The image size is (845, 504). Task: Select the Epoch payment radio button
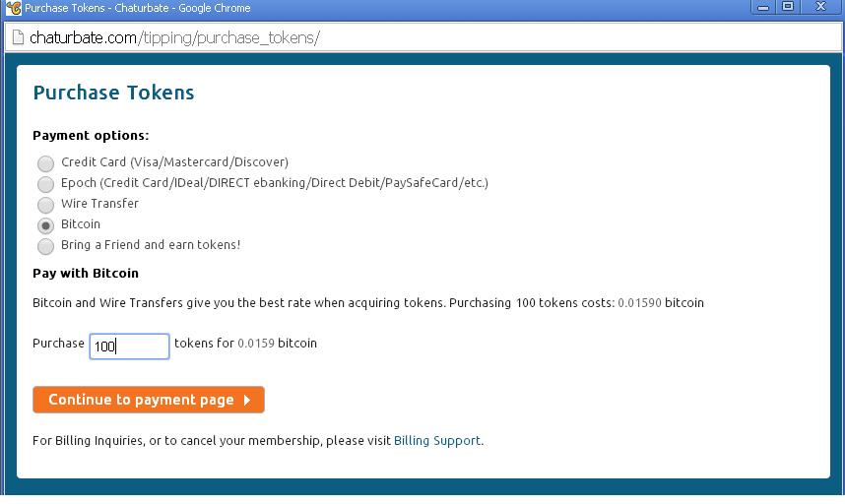46,184
